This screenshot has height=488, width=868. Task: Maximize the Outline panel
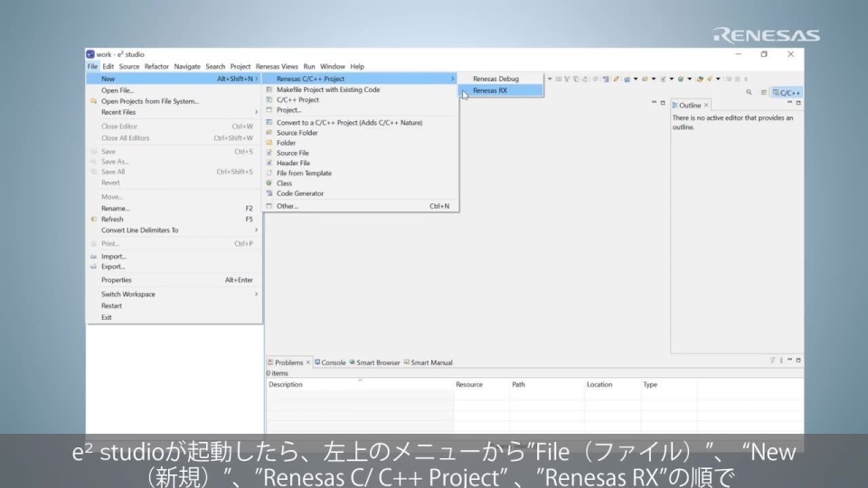point(798,104)
